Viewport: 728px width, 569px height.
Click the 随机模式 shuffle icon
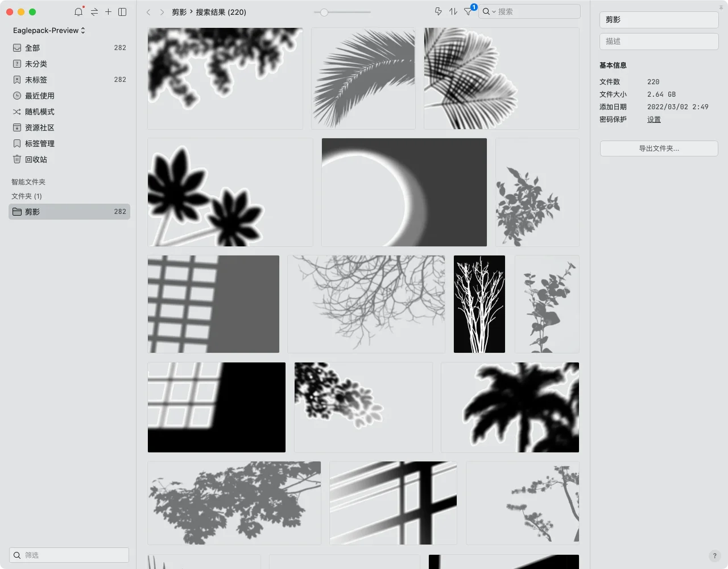[x=17, y=112]
